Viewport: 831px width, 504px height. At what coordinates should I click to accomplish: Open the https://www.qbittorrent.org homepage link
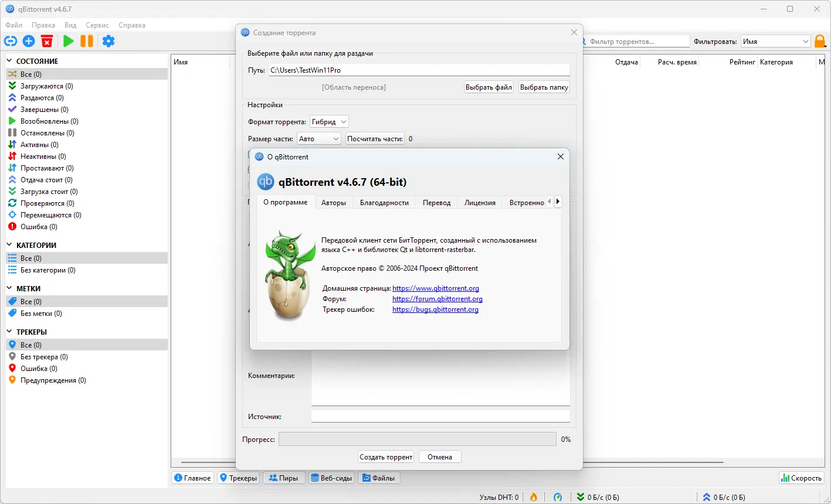pos(436,288)
